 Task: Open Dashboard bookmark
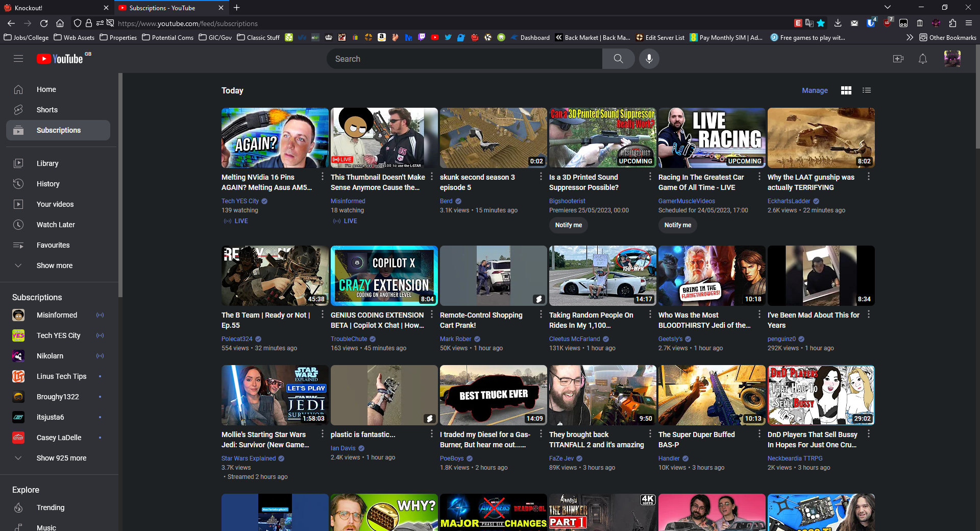click(530, 37)
